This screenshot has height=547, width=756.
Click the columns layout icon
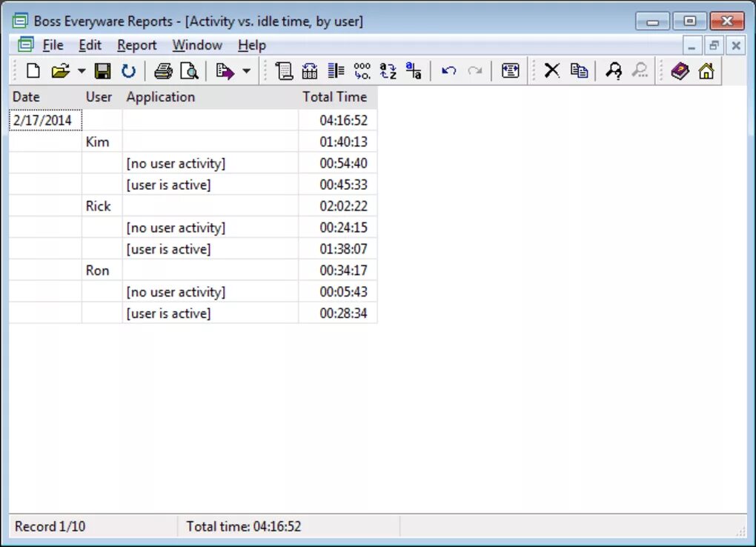click(336, 71)
